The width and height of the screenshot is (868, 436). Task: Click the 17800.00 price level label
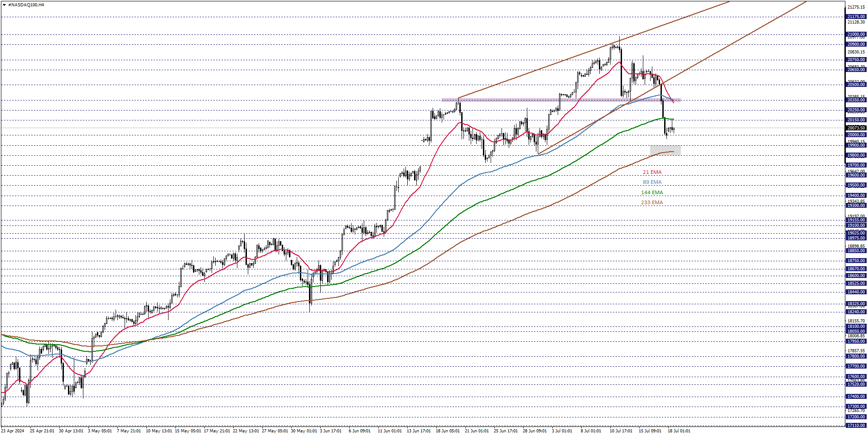click(x=856, y=356)
